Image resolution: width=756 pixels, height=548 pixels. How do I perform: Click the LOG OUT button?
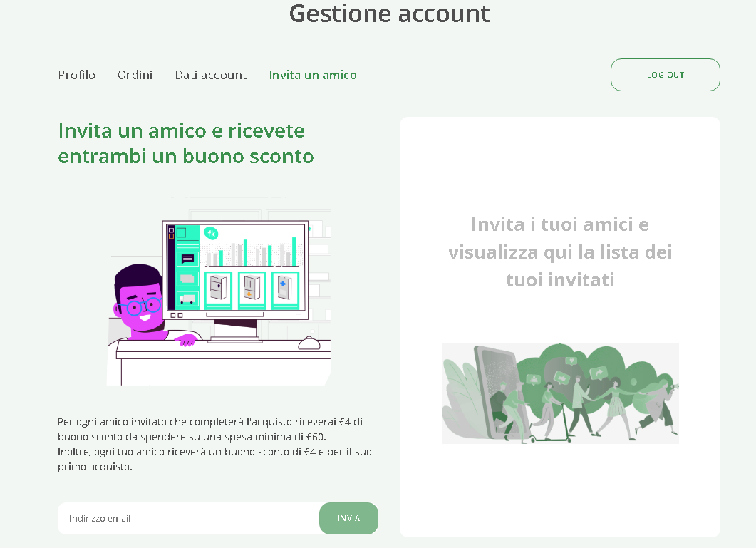point(666,75)
